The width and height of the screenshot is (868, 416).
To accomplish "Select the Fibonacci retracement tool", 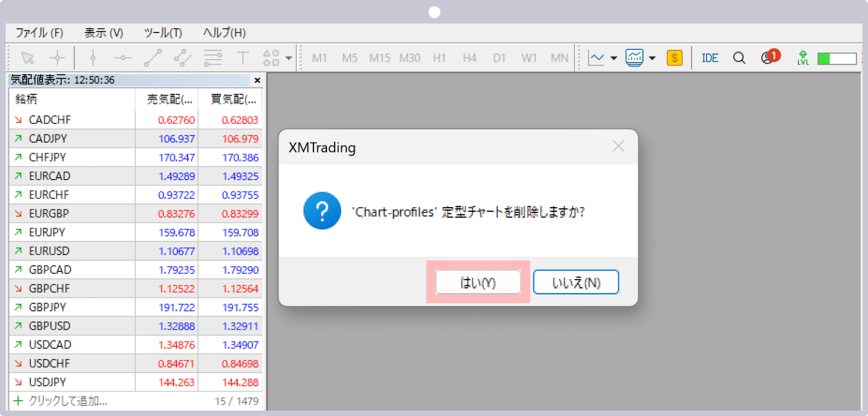I will (x=212, y=58).
